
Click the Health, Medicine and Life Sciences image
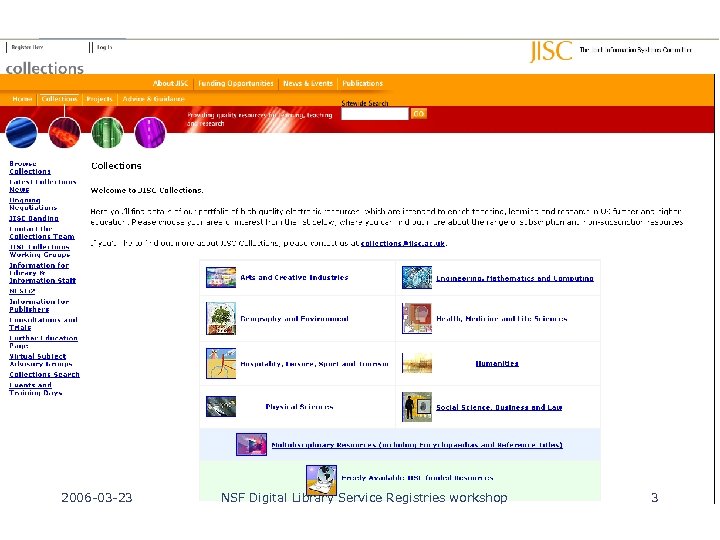pos(416,318)
